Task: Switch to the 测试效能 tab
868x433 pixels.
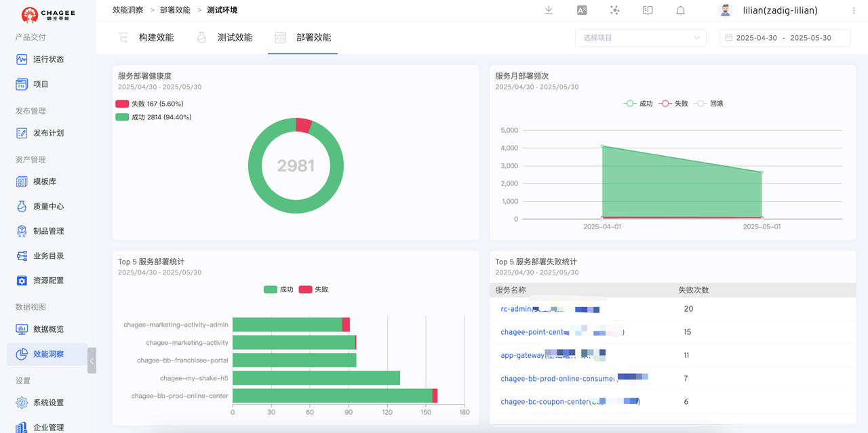Action: tap(234, 38)
